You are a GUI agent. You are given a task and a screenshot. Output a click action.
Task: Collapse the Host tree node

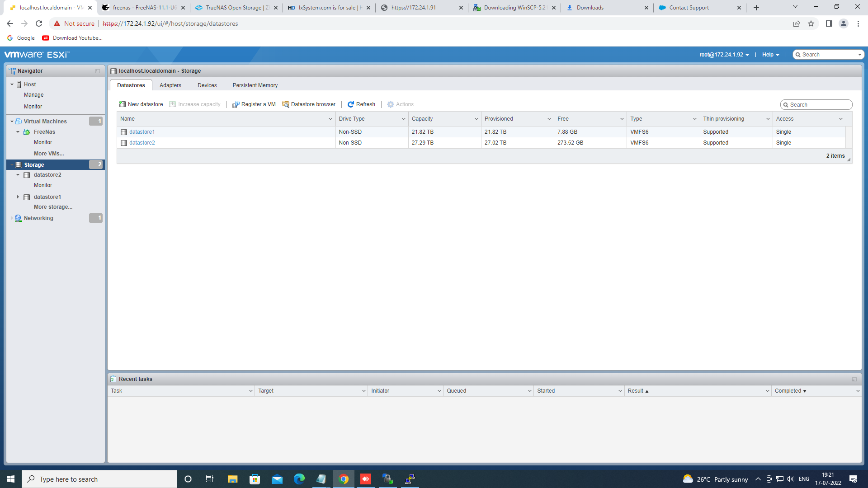[x=12, y=84]
